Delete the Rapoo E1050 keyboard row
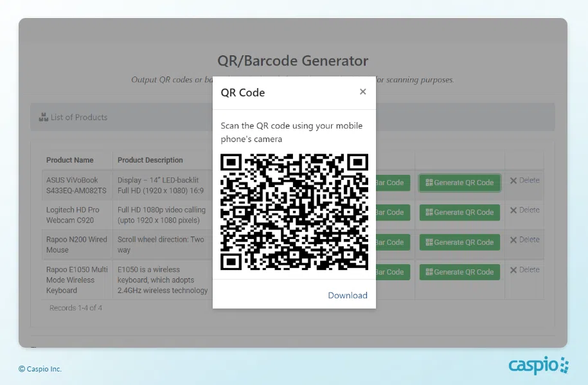Image resolution: width=588 pixels, height=385 pixels. [524, 270]
